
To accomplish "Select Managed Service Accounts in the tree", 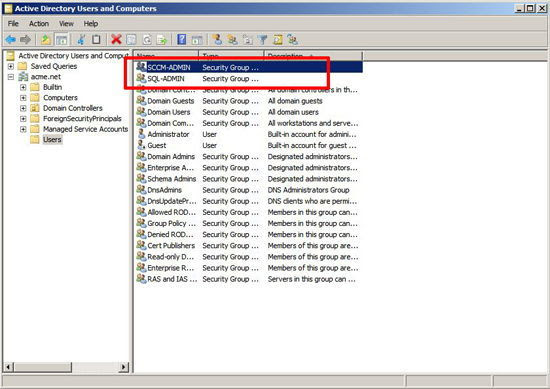I will click(x=85, y=129).
